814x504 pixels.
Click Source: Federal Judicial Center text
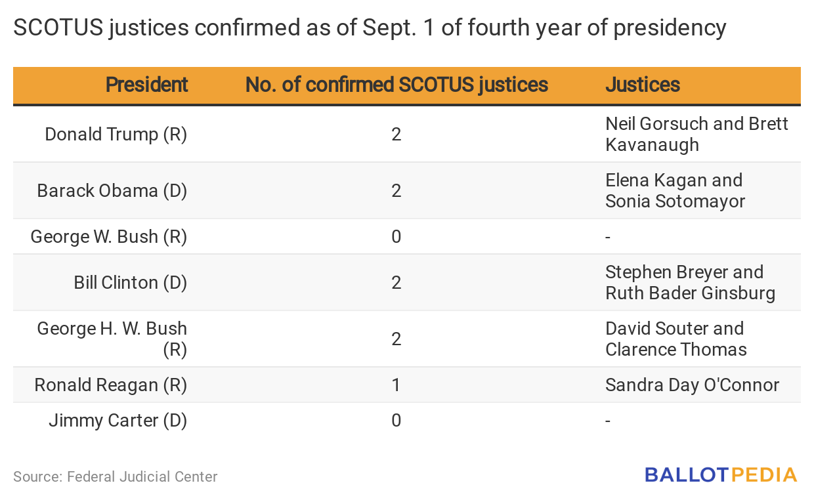pos(115,476)
